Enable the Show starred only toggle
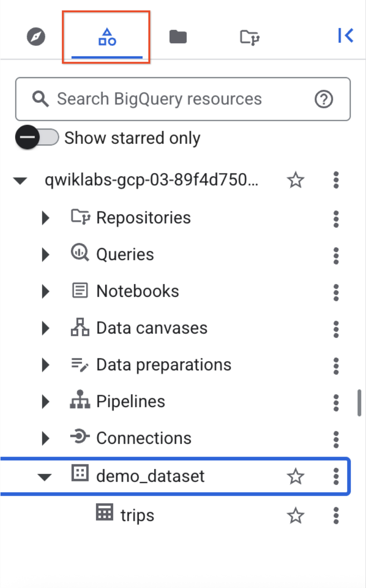Viewport: 366px width, 588px height. [37, 137]
